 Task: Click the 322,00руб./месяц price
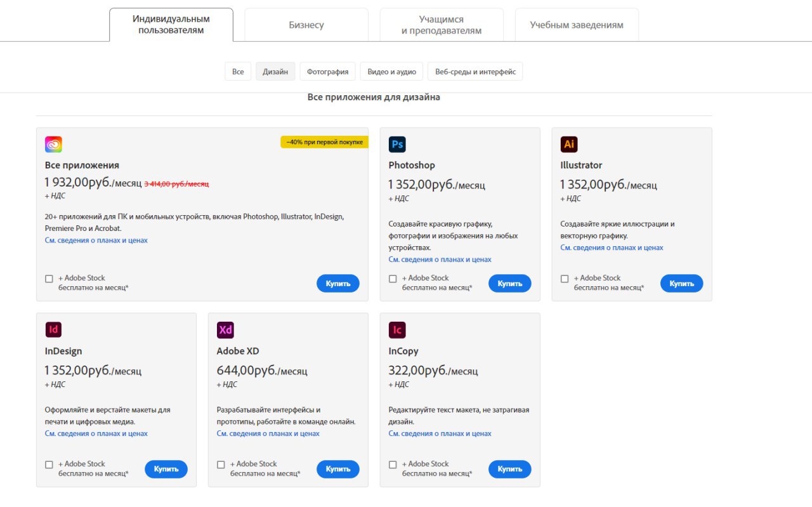(433, 370)
